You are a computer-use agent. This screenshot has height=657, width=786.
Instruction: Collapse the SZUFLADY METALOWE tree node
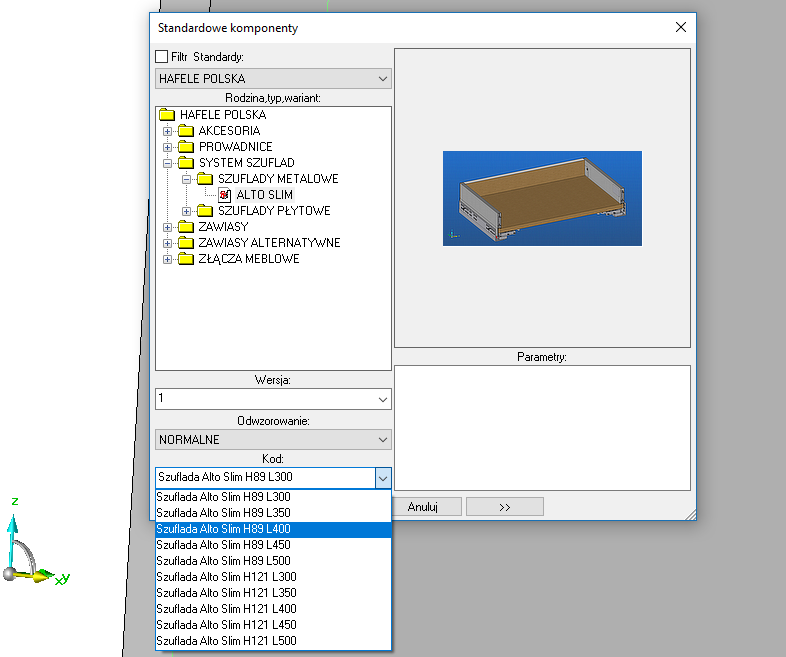tap(187, 179)
